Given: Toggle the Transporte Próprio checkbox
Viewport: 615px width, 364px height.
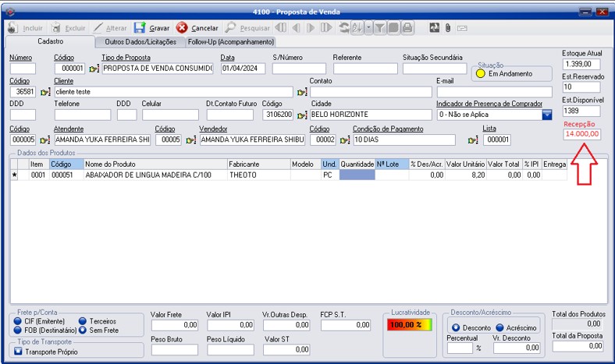Looking at the screenshot, I should (x=18, y=351).
